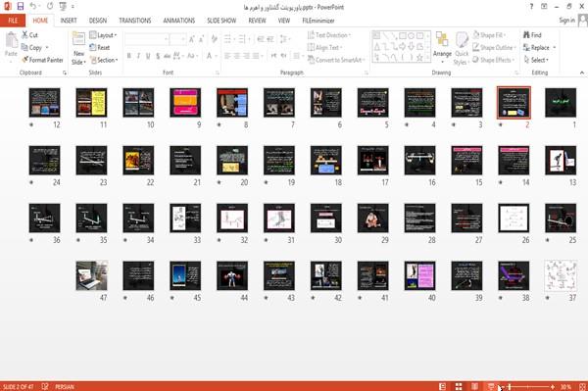The height and width of the screenshot is (391, 588).
Task: Start Slide Show from status bar
Action: (491, 386)
